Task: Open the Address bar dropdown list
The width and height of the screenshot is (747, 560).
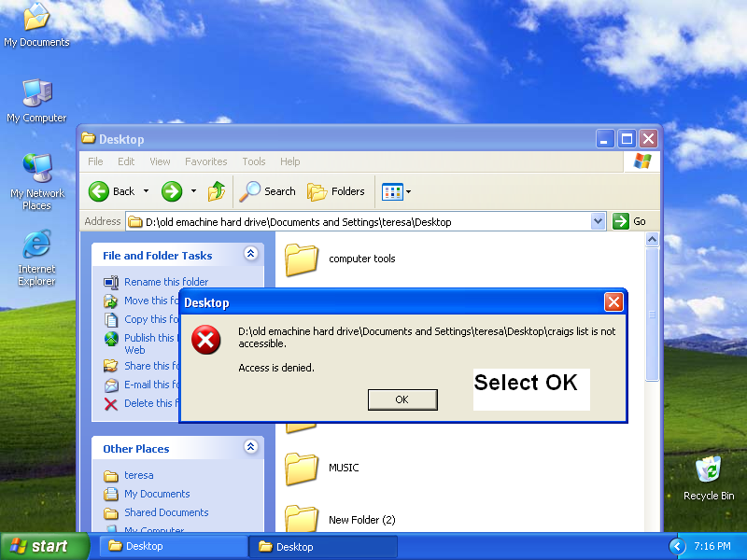Action: [597, 221]
